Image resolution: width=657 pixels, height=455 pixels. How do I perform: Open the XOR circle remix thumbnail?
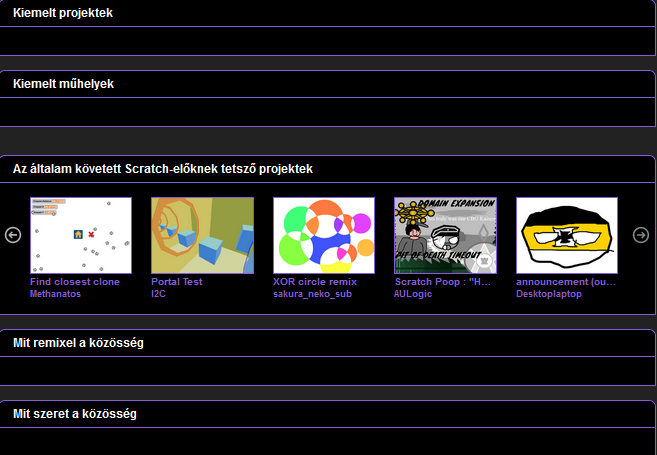tap(324, 235)
